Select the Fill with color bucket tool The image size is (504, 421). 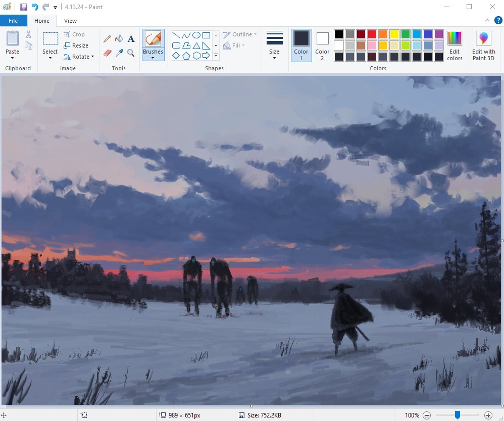point(119,39)
